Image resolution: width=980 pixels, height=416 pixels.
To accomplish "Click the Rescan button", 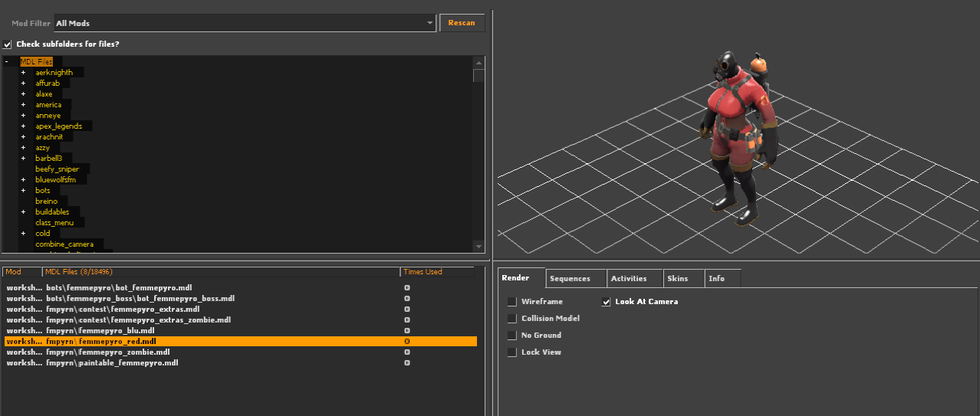I will [x=462, y=23].
